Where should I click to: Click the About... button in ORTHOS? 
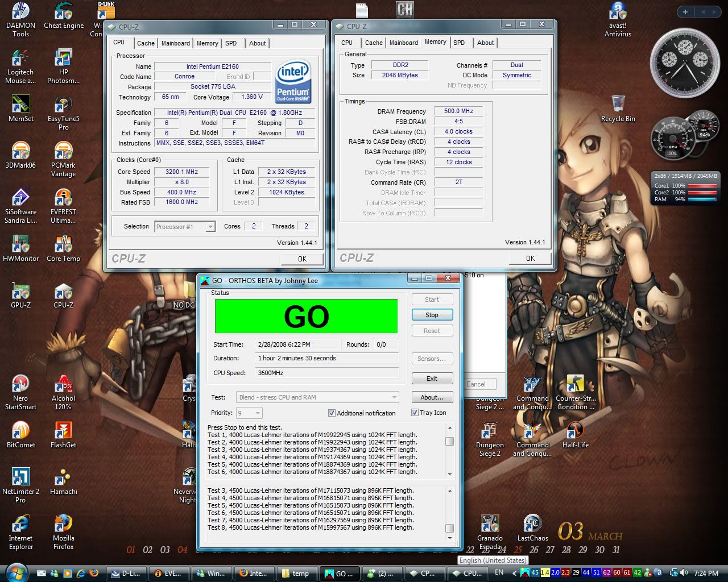click(x=432, y=397)
